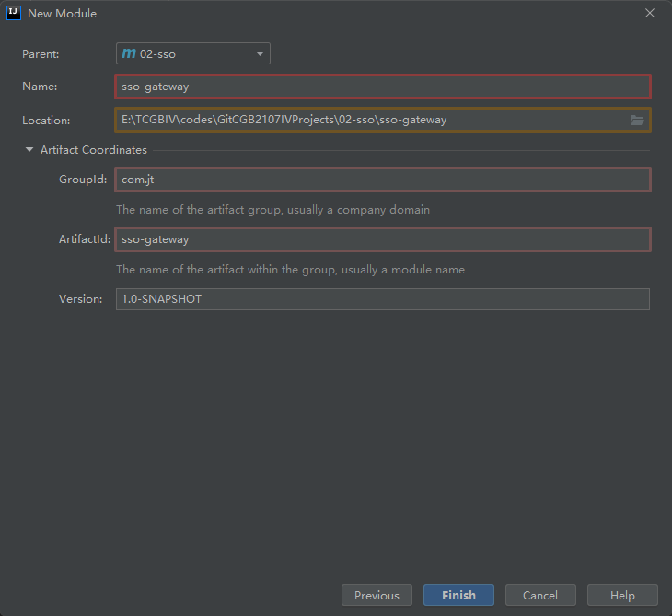Edit the GroupId field with com.jt

click(x=383, y=180)
